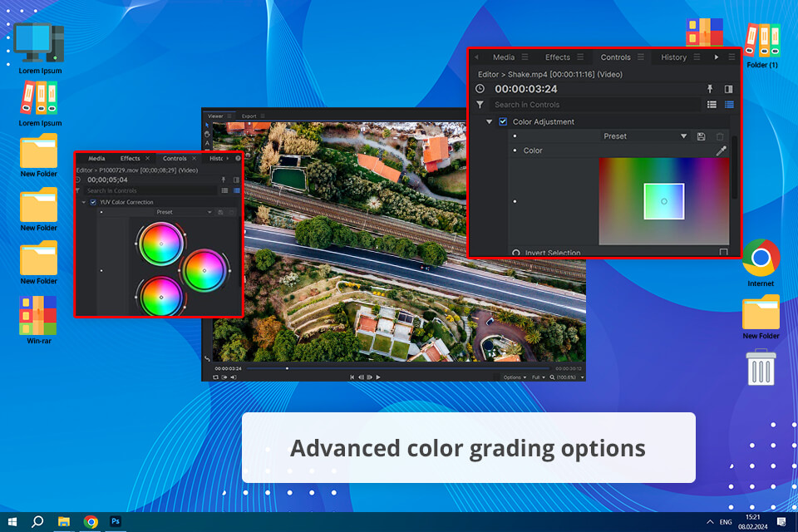Open Preset dropdown in Color Adjustment
Image resolution: width=798 pixels, height=532 pixels.
(645, 136)
